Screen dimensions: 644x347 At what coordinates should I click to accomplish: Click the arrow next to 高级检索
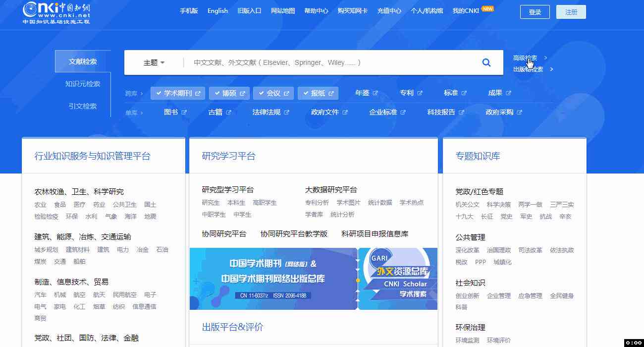click(x=545, y=58)
